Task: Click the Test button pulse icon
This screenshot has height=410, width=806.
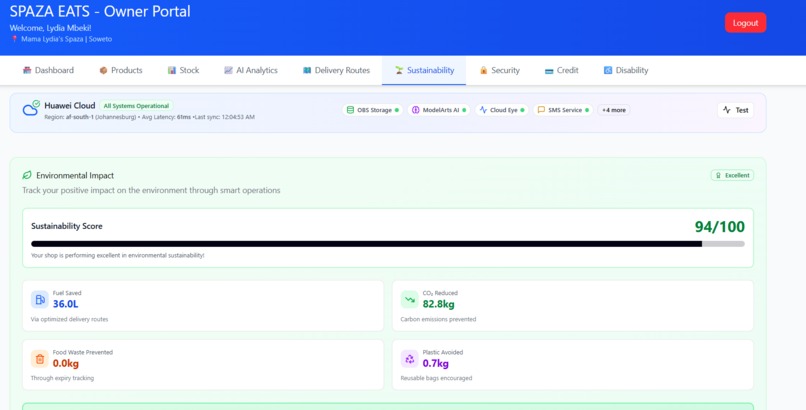Action: pos(726,110)
